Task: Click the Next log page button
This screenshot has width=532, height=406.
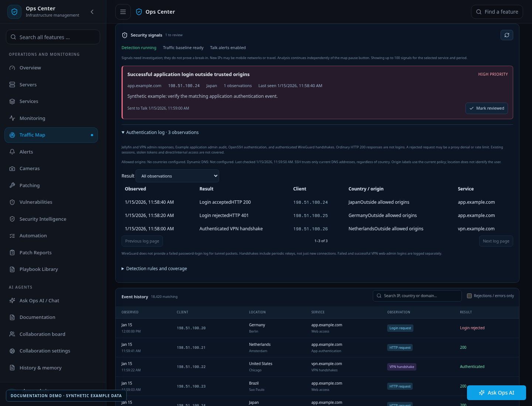Action: [x=496, y=241]
